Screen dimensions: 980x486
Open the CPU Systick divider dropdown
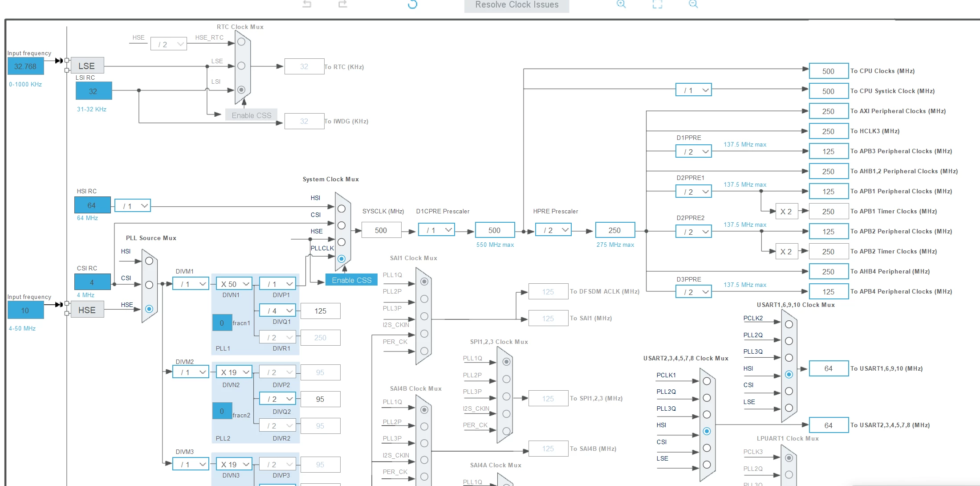(694, 90)
